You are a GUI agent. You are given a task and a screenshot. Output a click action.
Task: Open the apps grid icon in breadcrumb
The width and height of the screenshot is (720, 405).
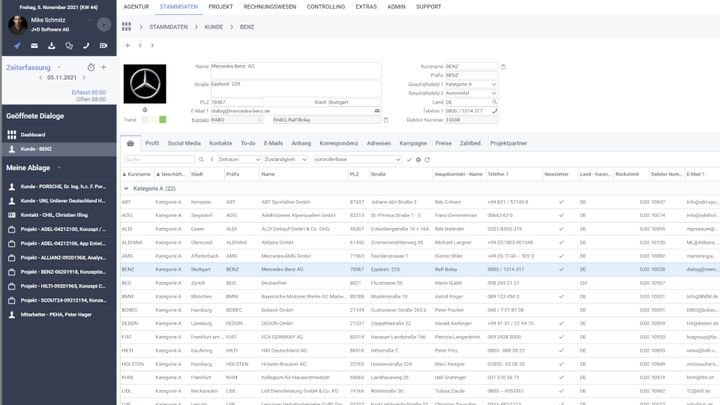click(x=128, y=27)
